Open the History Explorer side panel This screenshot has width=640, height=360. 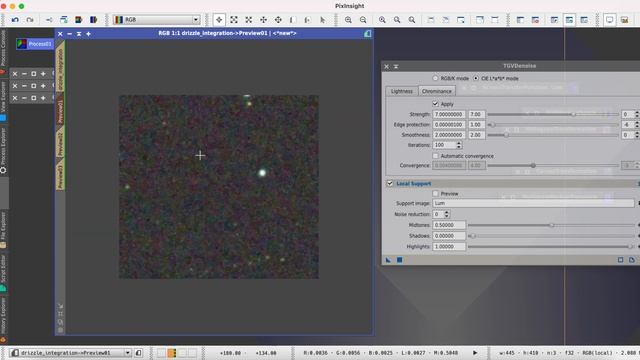click(x=3, y=320)
